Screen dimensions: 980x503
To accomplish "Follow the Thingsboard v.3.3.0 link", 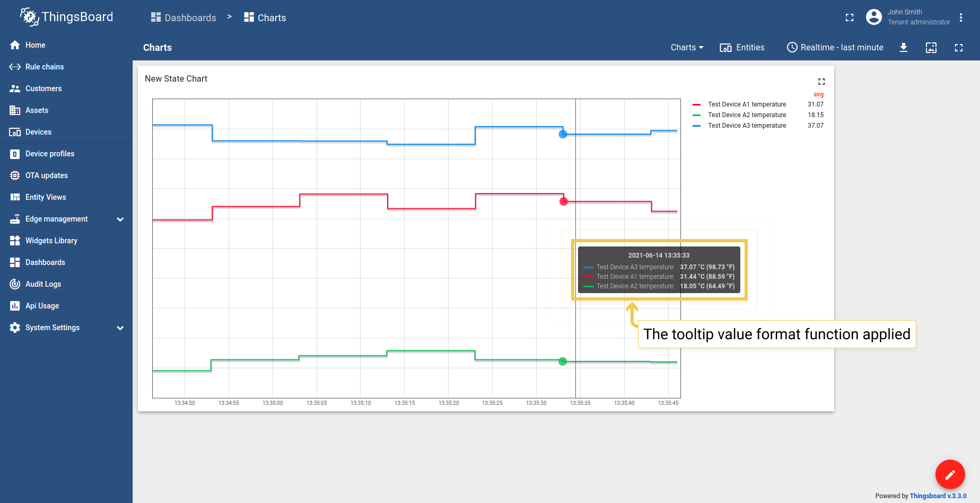I will click(939, 496).
